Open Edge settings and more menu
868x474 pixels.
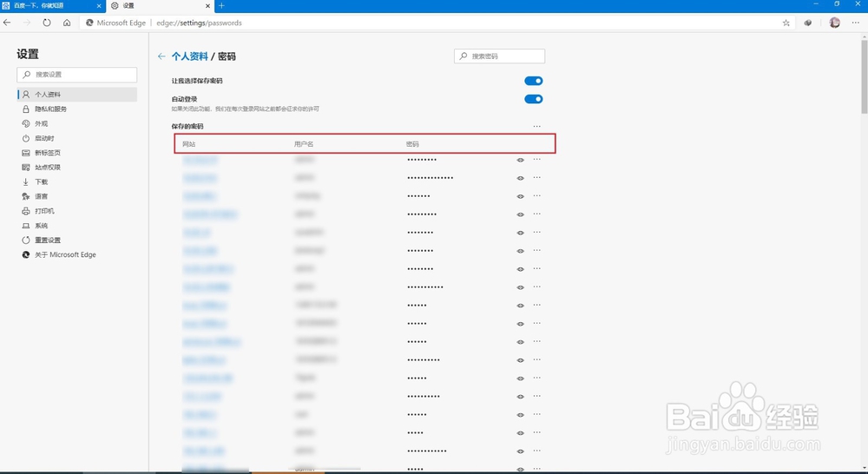coord(855,23)
